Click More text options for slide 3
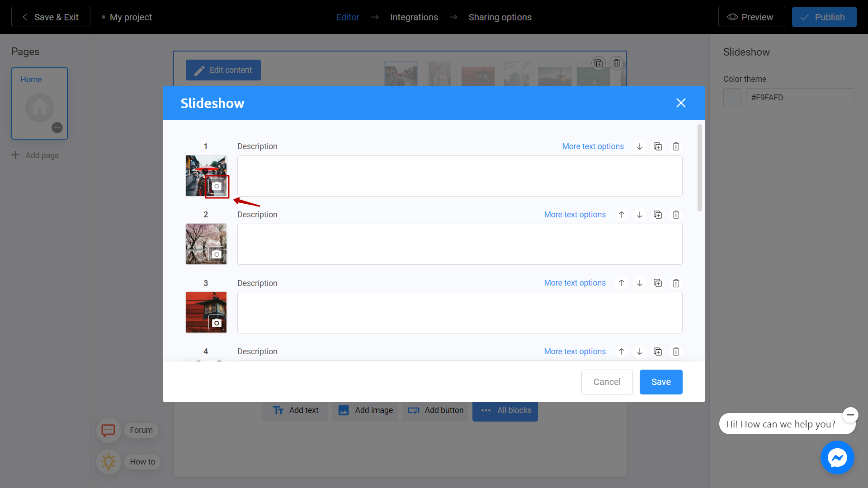The width and height of the screenshot is (868, 488). click(575, 283)
